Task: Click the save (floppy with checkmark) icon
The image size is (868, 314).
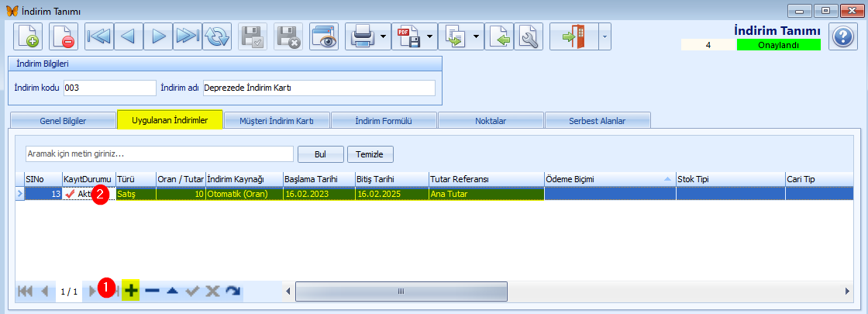Action: (x=253, y=37)
